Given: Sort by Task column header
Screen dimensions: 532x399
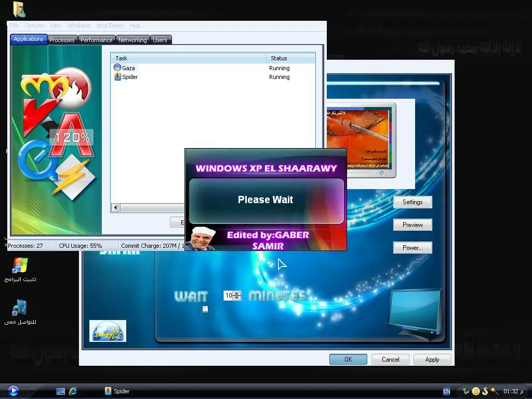Looking at the screenshot, I should click(x=189, y=58).
